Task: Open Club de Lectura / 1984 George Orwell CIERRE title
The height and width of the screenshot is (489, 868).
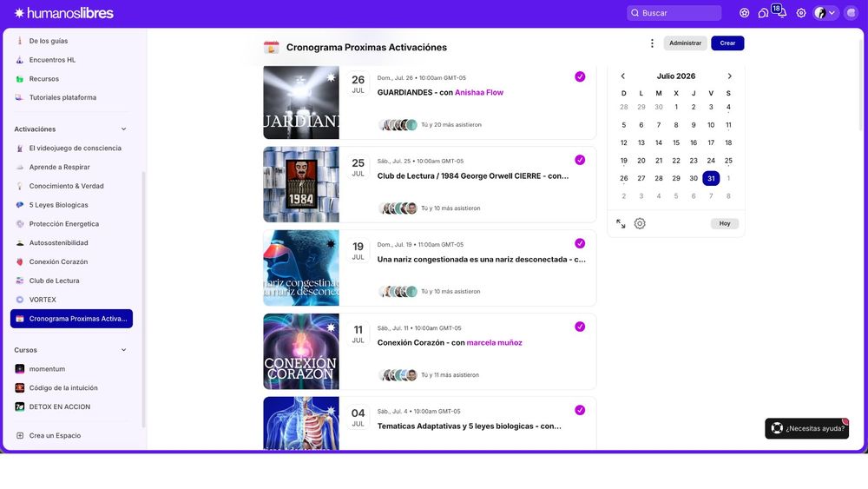Action: 473,176
